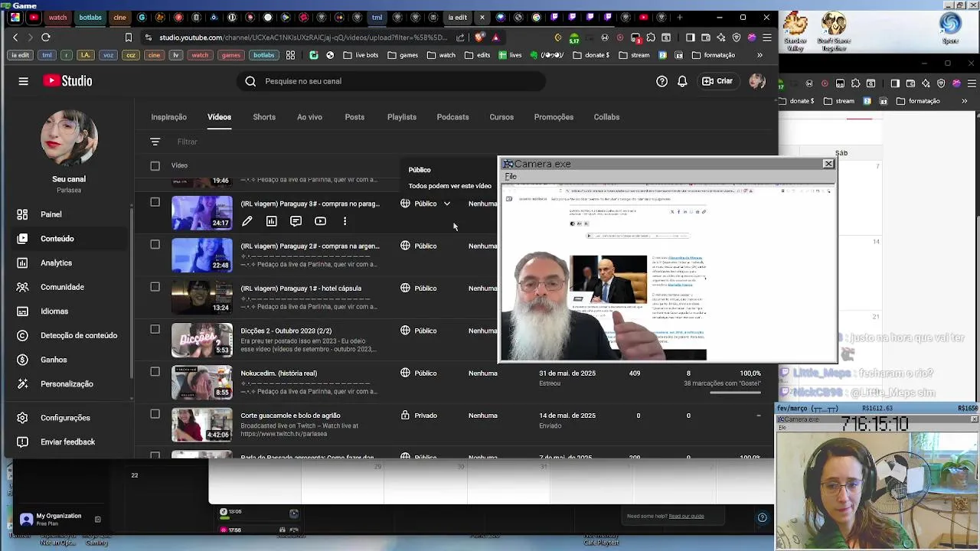Click the Brave shields icon
The image size is (980, 551).
(x=480, y=37)
